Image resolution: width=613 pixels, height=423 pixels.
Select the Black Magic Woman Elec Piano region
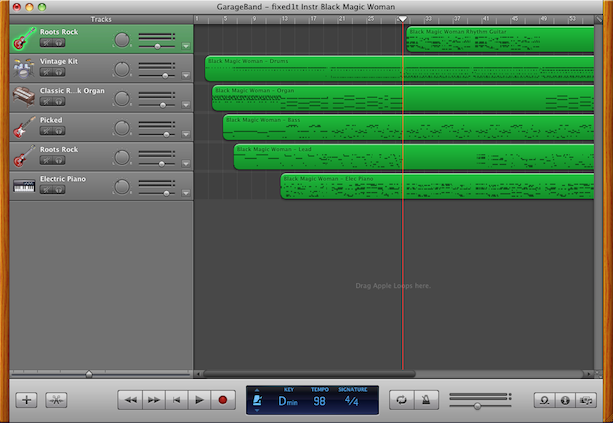click(x=437, y=186)
